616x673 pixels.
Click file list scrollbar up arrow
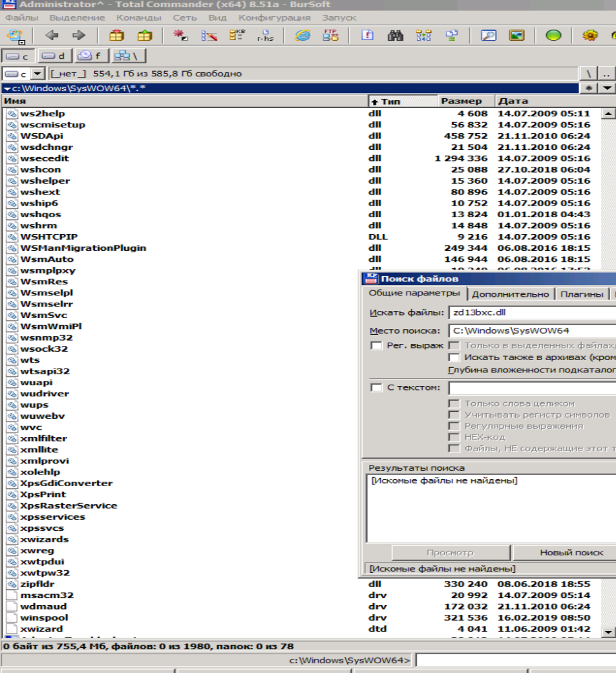(x=608, y=114)
